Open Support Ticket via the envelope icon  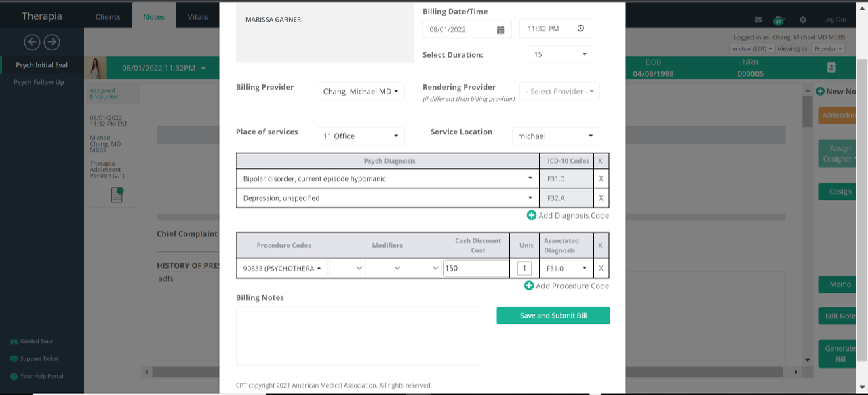tap(14, 359)
